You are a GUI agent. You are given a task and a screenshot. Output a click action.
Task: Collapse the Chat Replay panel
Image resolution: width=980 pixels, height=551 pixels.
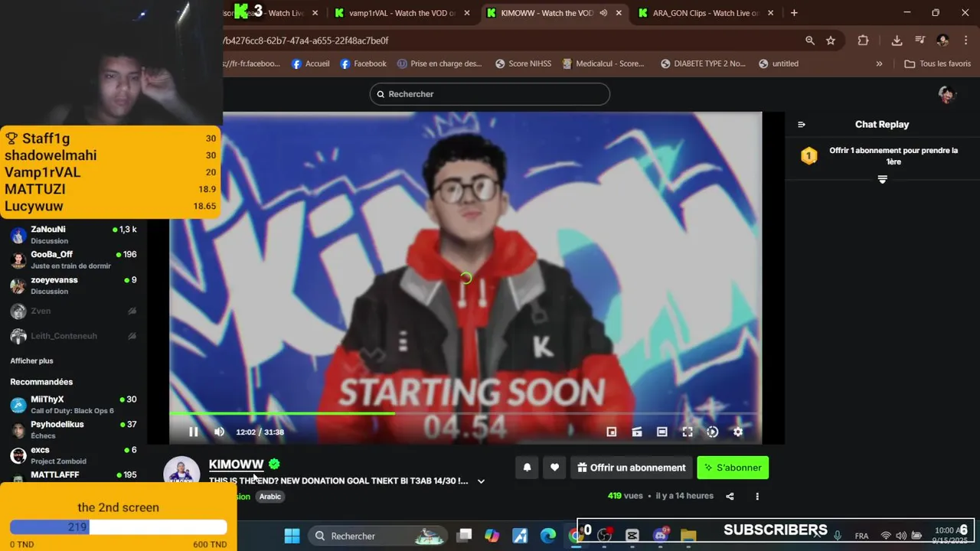[x=802, y=125]
